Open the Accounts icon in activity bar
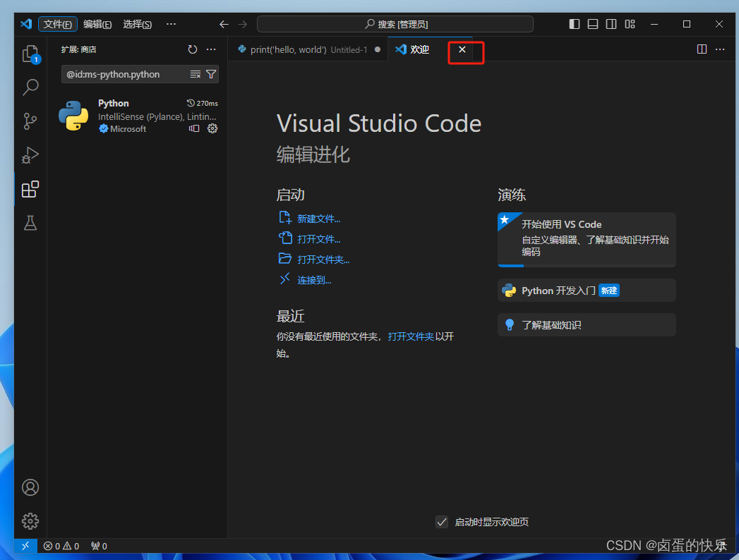This screenshot has height=560, width=739. tap(30, 487)
